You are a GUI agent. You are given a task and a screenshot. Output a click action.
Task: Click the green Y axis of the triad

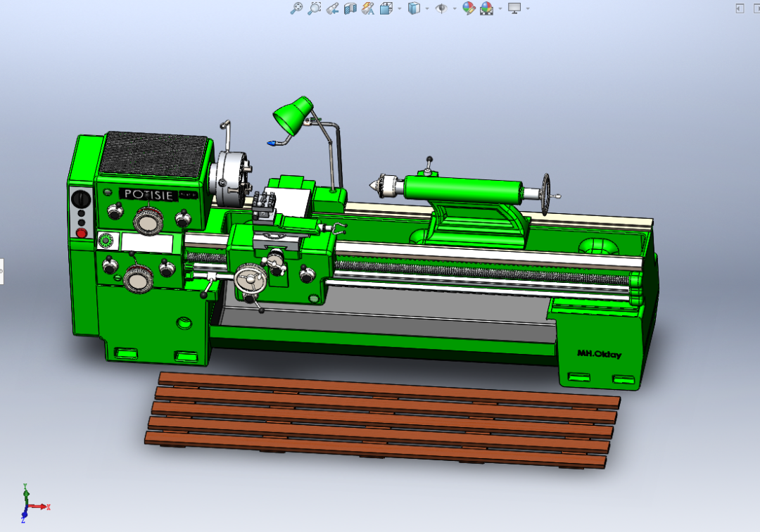coord(26,493)
